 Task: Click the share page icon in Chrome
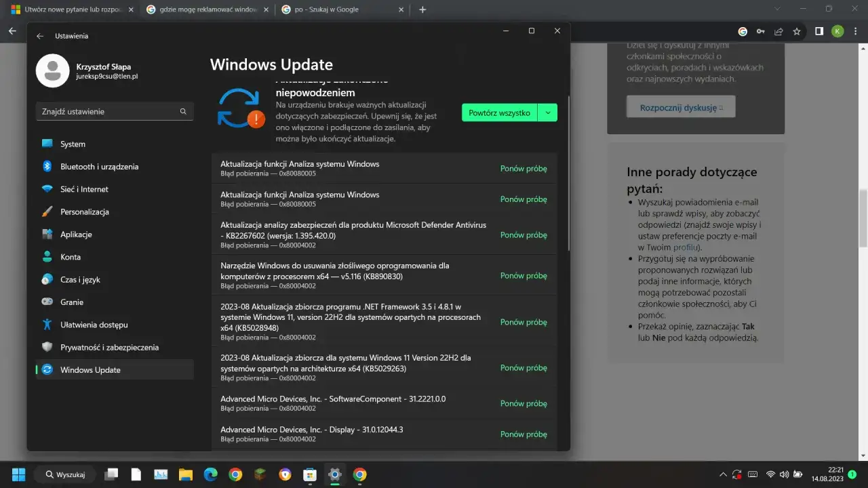778,31
